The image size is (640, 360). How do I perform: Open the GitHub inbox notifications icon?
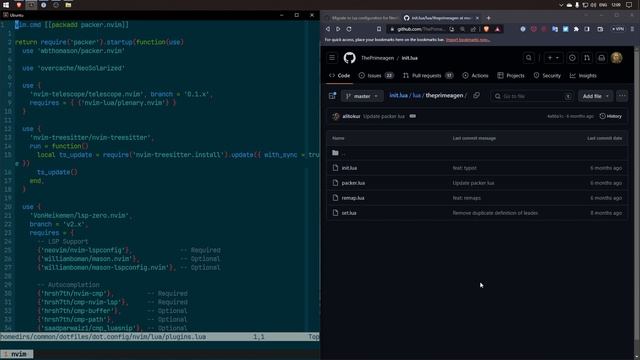coord(602,58)
